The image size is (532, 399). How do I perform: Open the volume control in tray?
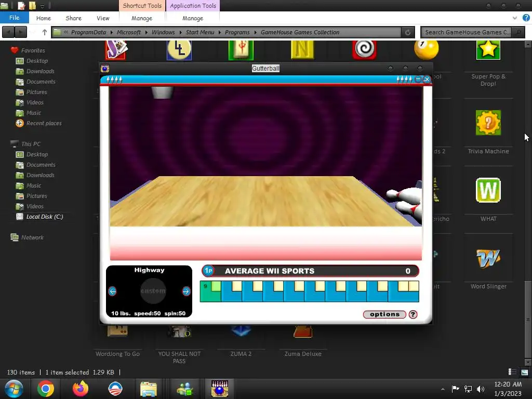[x=481, y=389]
